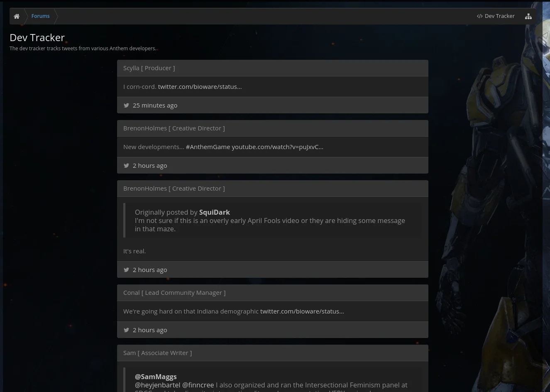Open twitter.com/bioware/status link in Scylla post
The height and width of the screenshot is (392, 550).
(200, 87)
